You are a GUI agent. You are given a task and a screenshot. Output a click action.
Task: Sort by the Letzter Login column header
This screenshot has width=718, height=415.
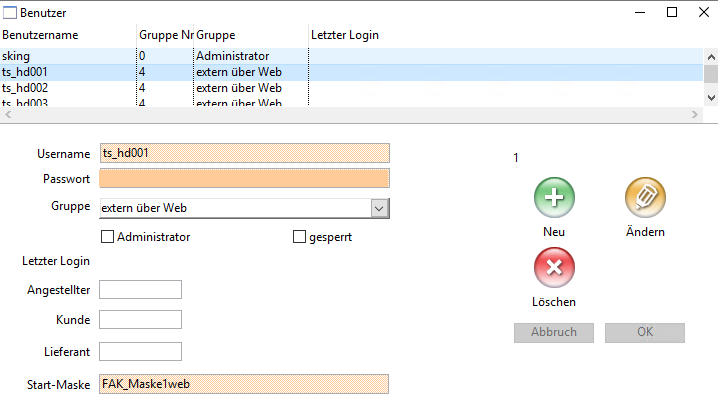(x=345, y=35)
